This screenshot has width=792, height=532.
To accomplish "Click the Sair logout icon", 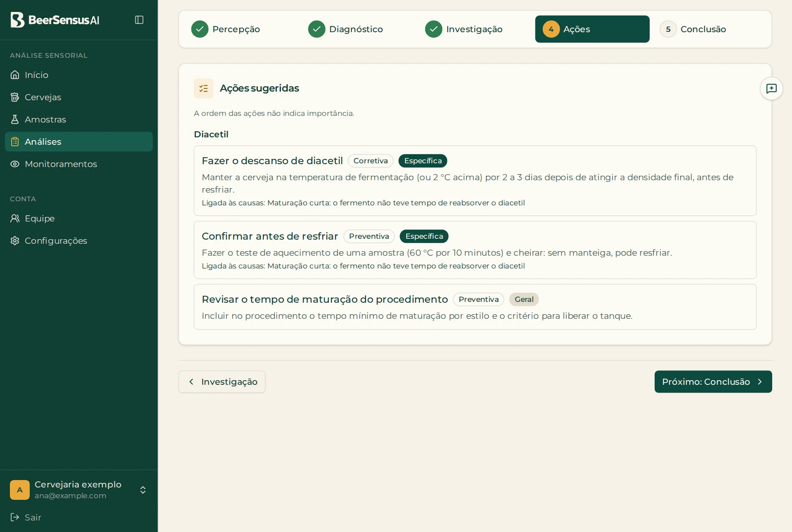I will (x=15, y=517).
